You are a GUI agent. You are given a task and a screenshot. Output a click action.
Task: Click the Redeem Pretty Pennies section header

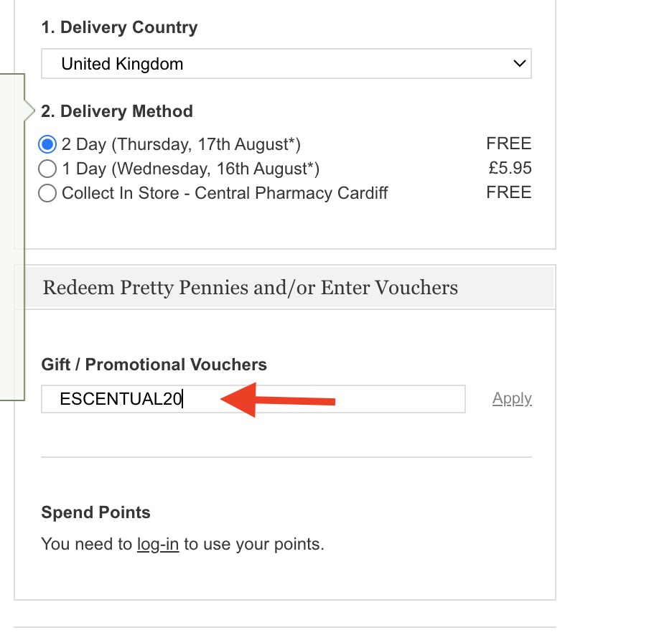(250, 288)
